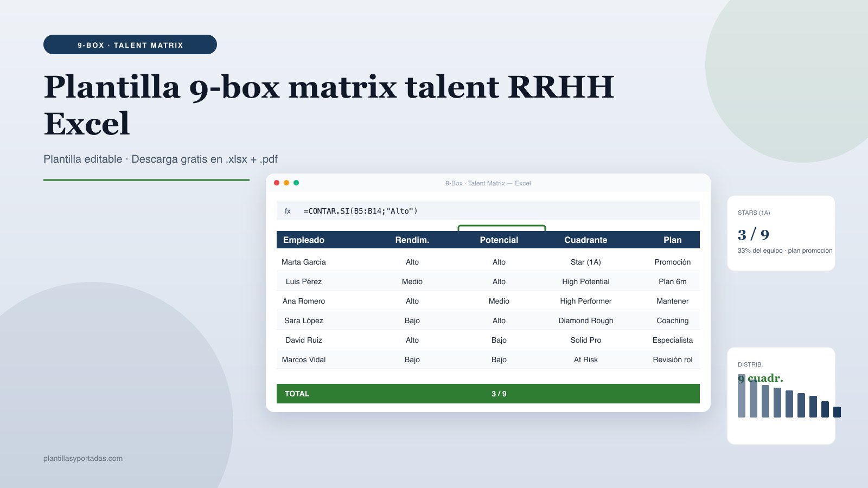Select the Empleado column header
868x488 pixels.
(x=304, y=240)
